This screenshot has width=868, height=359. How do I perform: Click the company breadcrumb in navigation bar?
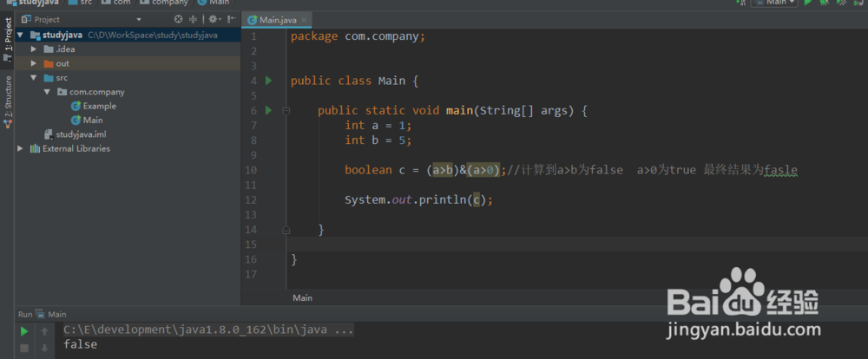coord(164,3)
